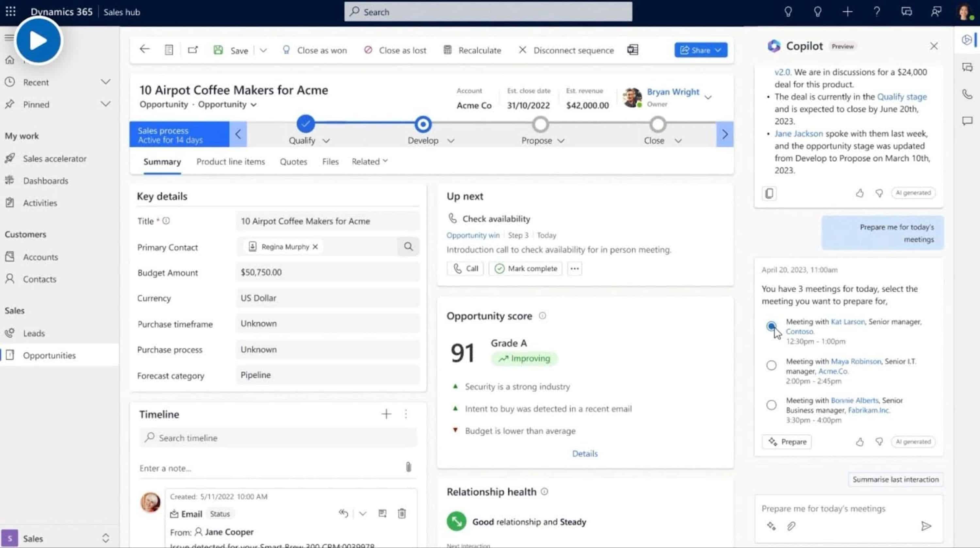This screenshot has width=980, height=548.
Task: Open the Related tab dropdown
Action: coord(369,161)
